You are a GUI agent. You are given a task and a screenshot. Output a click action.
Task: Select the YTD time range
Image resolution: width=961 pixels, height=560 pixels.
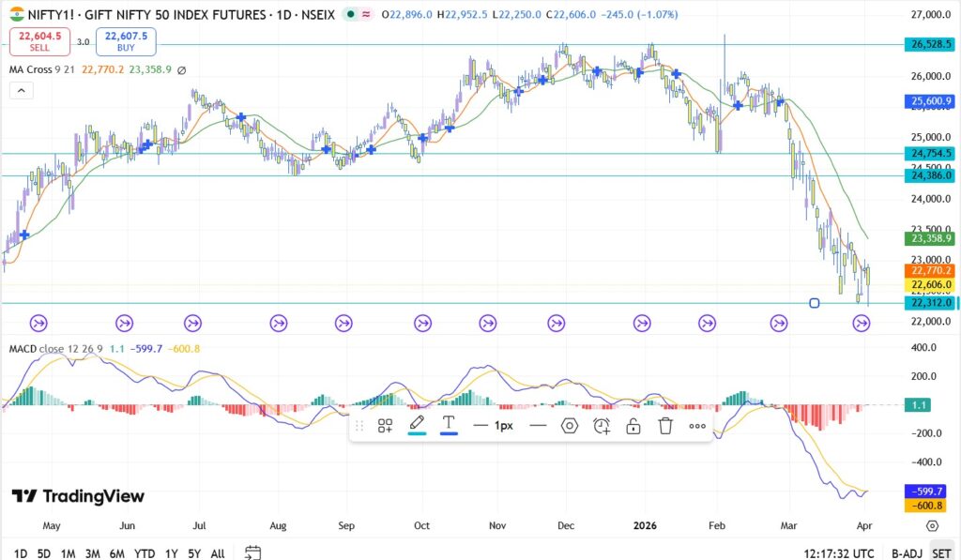click(x=145, y=553)
